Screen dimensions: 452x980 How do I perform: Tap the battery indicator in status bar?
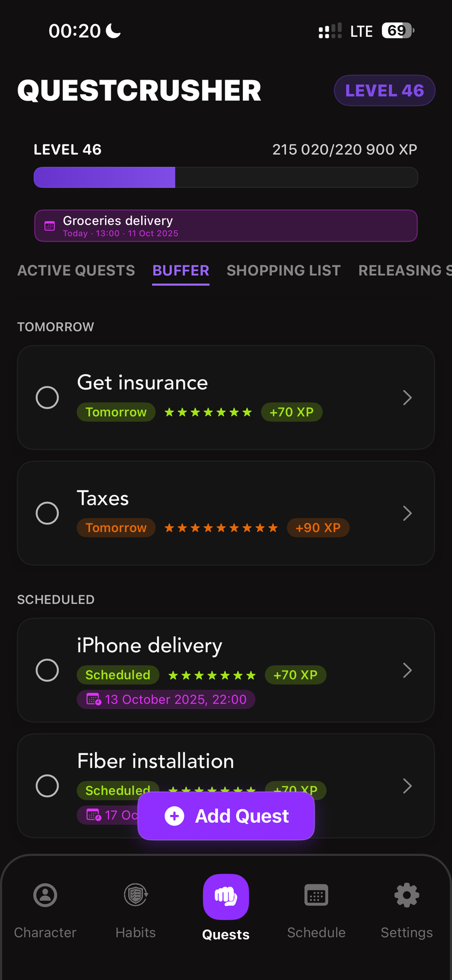point(398,31)
